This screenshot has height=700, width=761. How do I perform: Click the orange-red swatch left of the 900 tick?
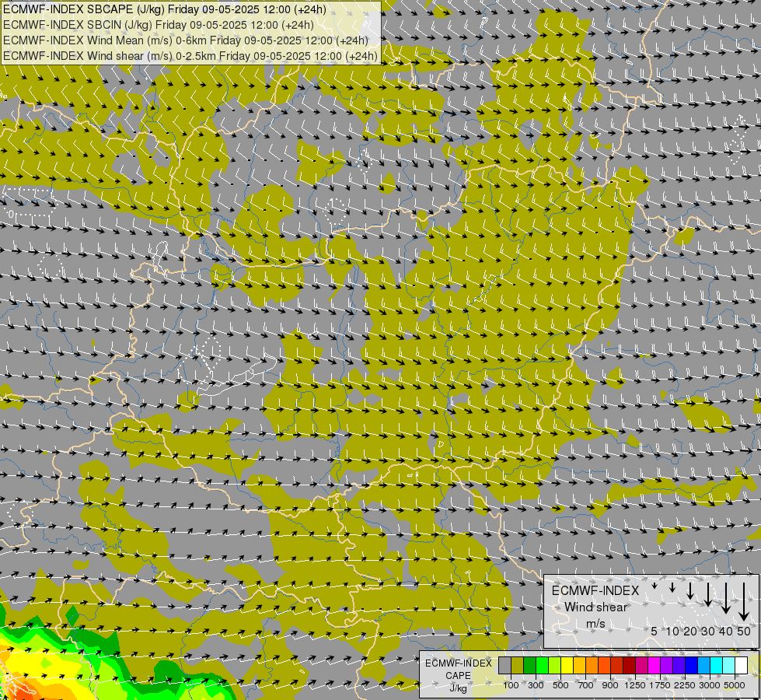tap(604, 666)
